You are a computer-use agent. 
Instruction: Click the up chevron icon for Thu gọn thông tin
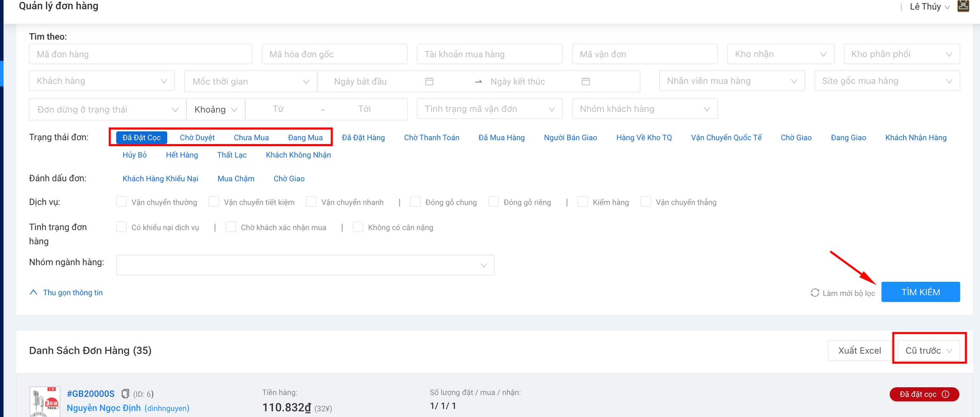click(33, 292)
